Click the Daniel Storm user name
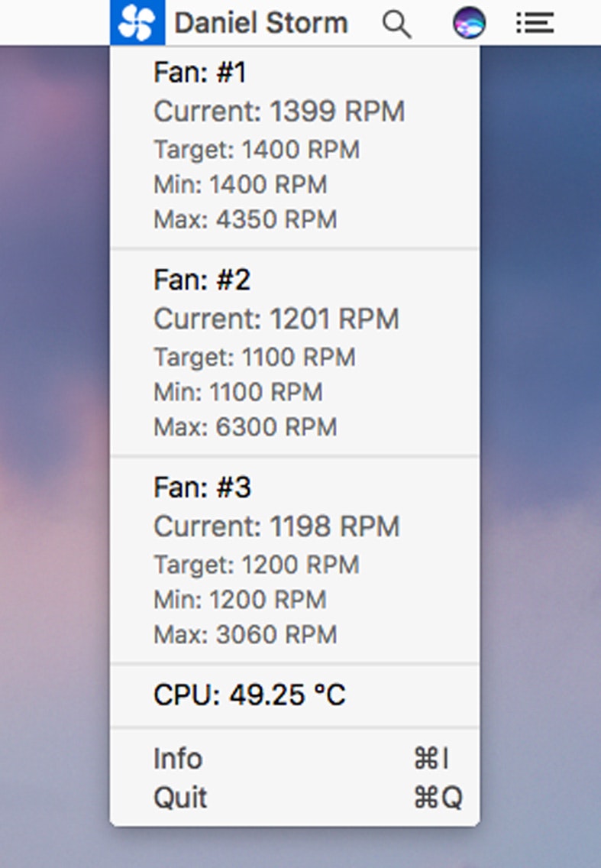Image resolution: width=601 pixels, height=868 pixels. coord(260,24)
